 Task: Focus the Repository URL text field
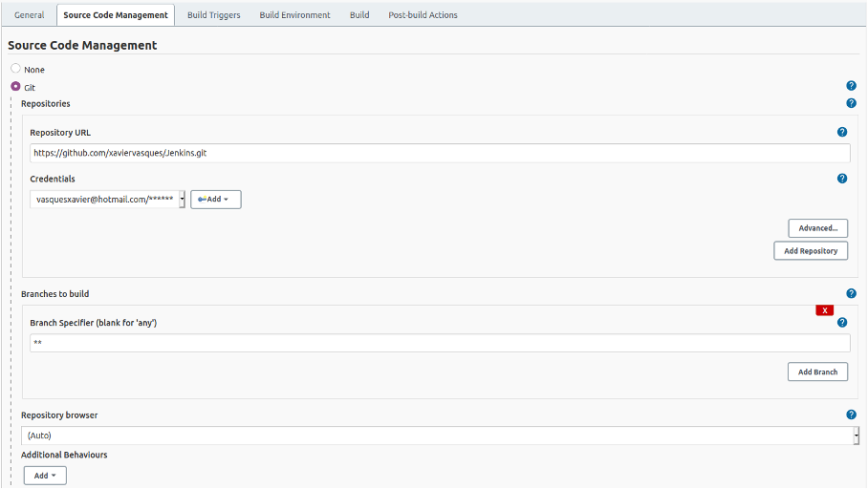pyautogui.click(x=440, y=153)
